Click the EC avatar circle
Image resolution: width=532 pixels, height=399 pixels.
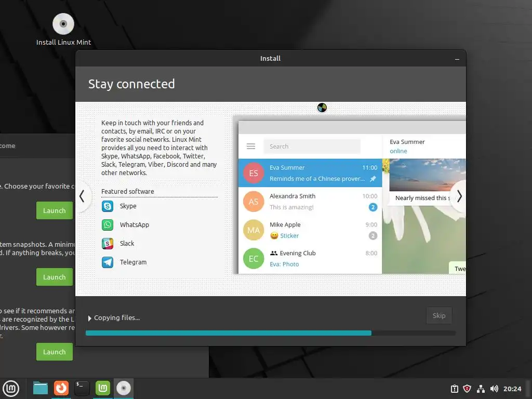click(x=254, y=259)
